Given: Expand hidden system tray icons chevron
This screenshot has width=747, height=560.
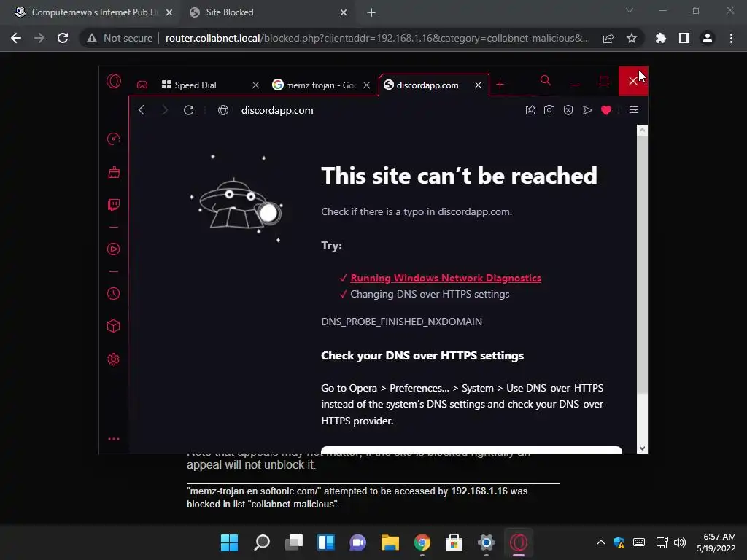Looking at the screenshot, I should [601, 542].
